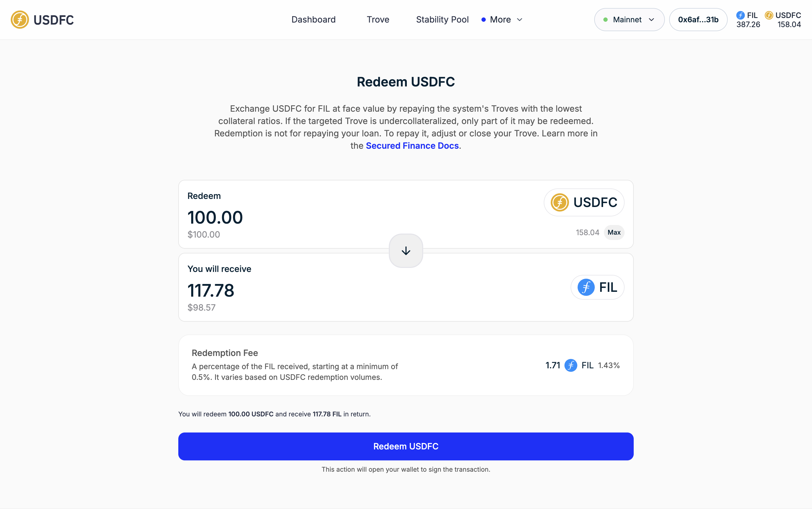The width and height of the screenshot is (812, 509).
Task: Click the FIL balance icon in header
Action: click(740, 15)
